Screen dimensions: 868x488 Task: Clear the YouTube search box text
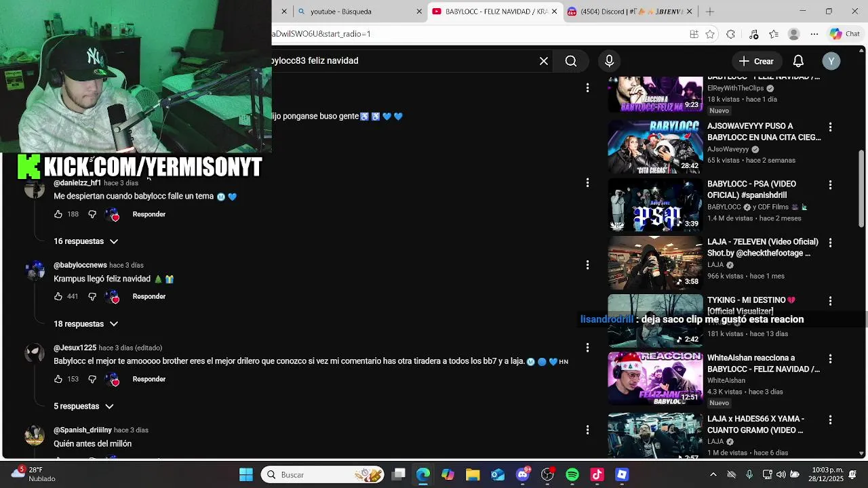(x=544, y=61)
